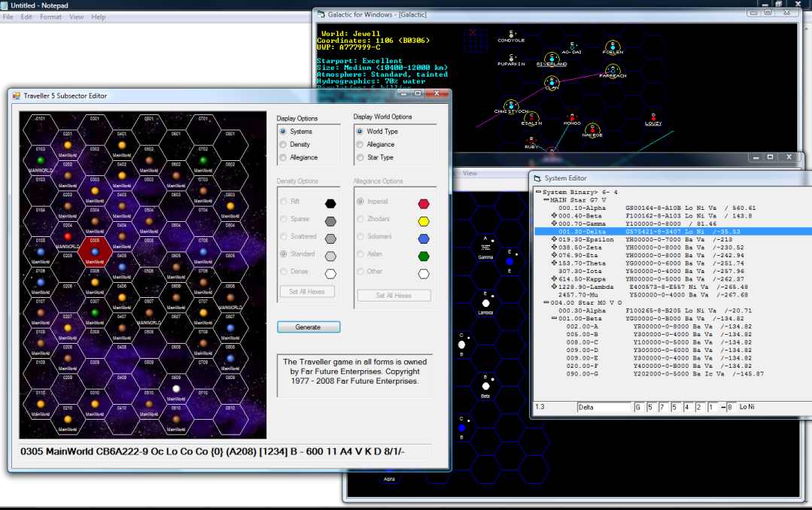Screen dimensions: 812x510
Task: Collapse the 001.00-Beta node under Star M0
Action: click(x=554, y=318)
